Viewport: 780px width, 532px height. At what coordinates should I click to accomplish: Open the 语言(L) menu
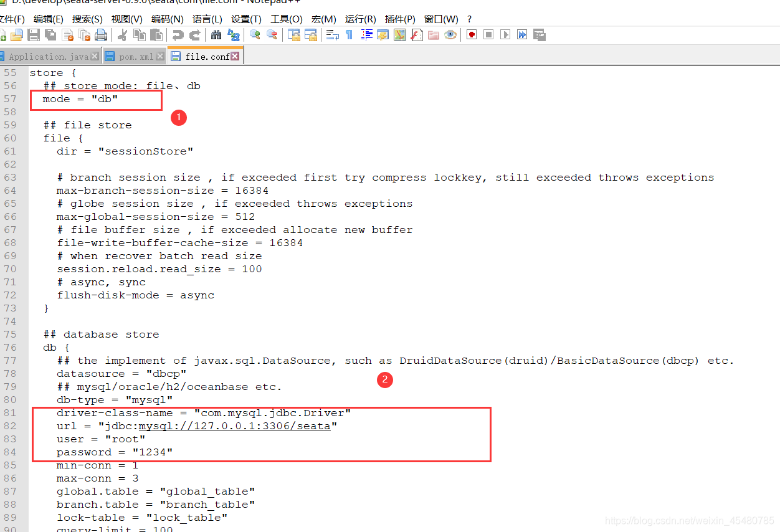click(207, 19)
